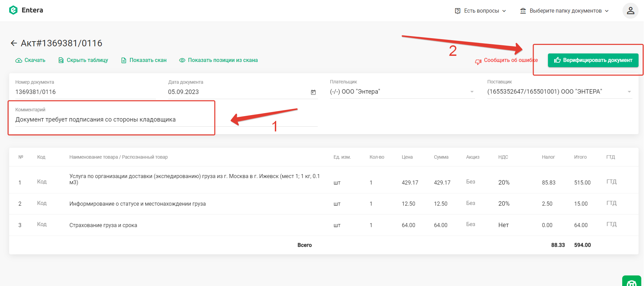
Task: Click total tax 88.33
Action: 558,245
